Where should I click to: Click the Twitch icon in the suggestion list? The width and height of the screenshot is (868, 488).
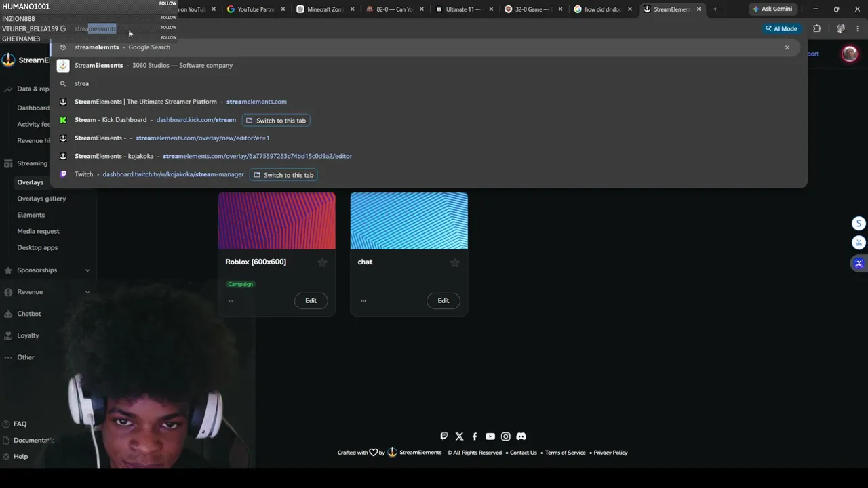pyautogui.click(x=63, y=174)
